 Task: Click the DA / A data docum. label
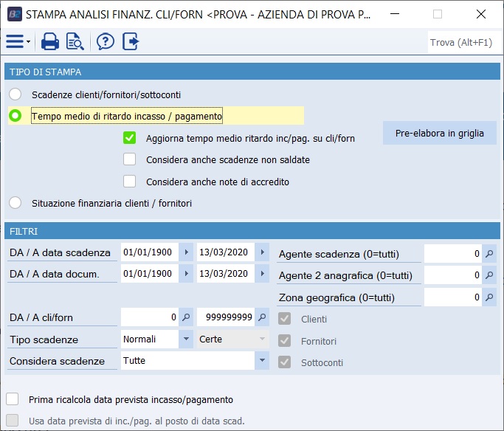(x=55, y=274)
